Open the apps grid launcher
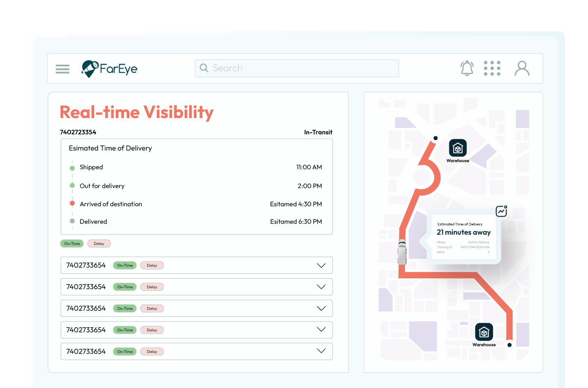The width and height of the screenshot is (588, 388). click(492, 69)
